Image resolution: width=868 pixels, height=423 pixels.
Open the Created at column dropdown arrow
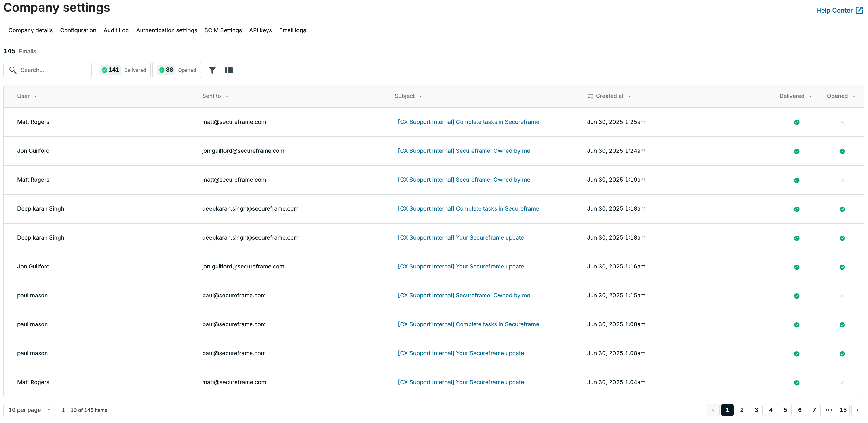tap(629, 96)
